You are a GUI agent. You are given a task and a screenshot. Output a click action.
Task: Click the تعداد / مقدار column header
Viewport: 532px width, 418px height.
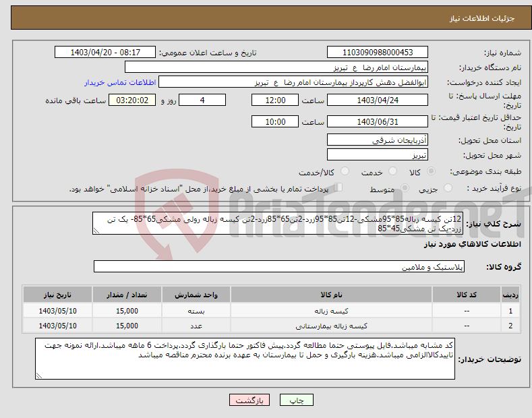(x=127, y=295)
